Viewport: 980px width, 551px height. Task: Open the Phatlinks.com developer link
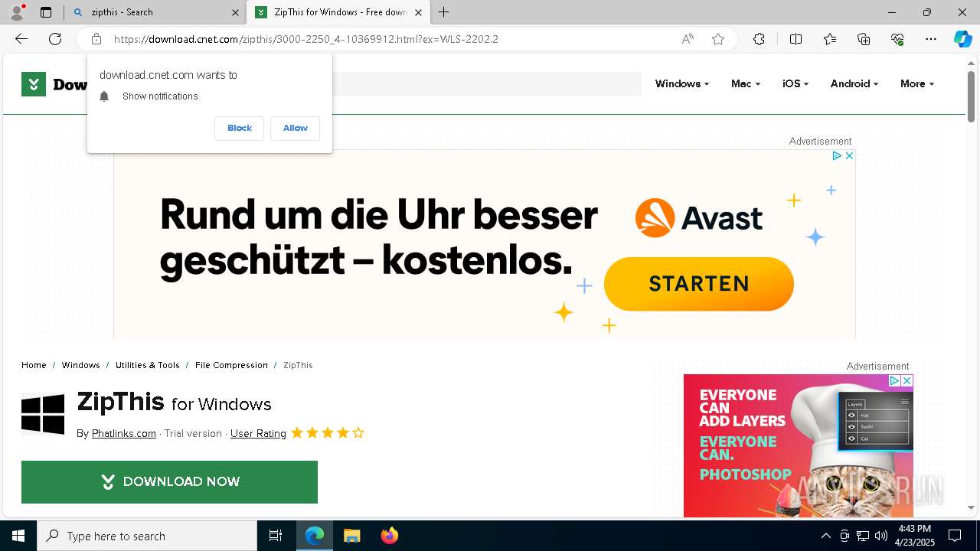pyautogui.click(x=124, y=433)
